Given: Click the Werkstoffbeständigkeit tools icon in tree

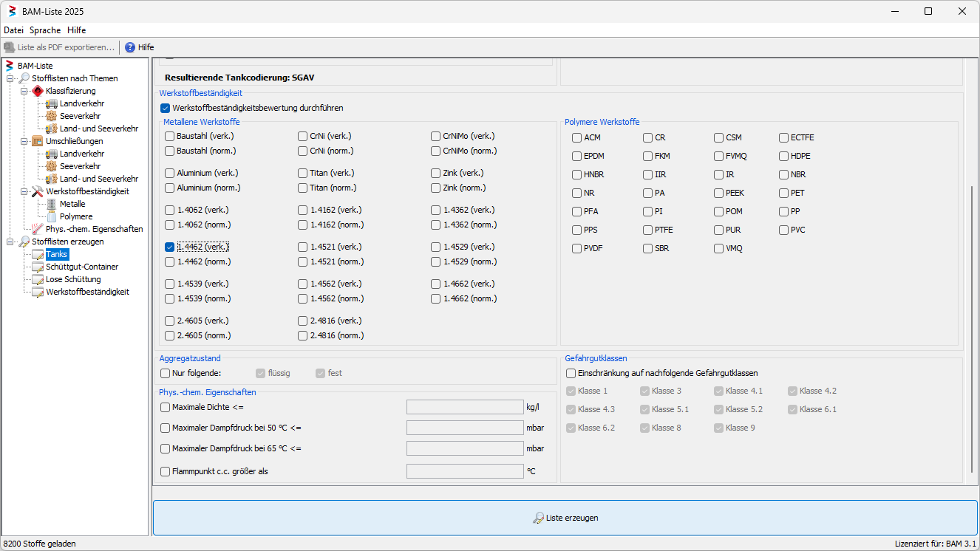Looking at the screenshot, I should (38, 191).
